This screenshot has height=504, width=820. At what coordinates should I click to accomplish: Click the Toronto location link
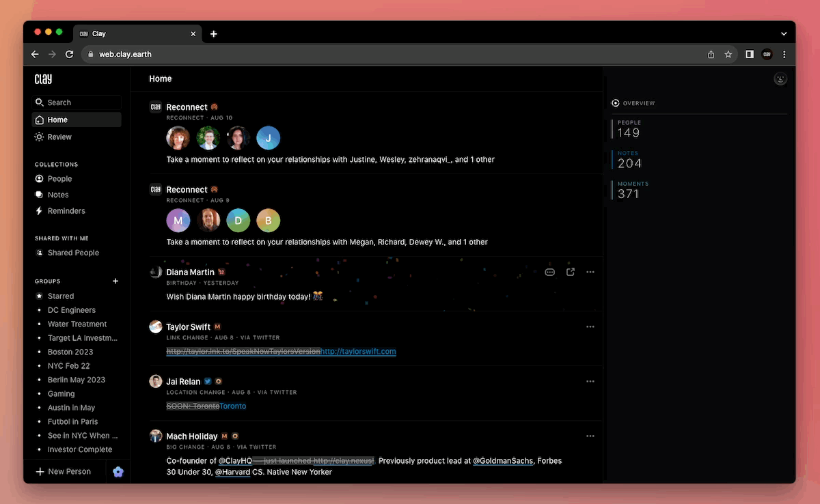[x=233, y=406]
